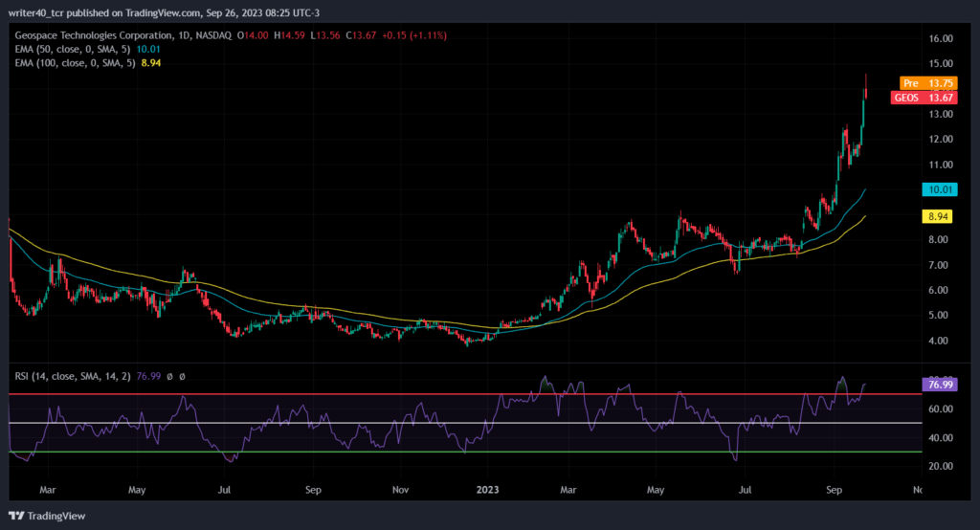Click the 15.00 price axis label
Screen dimensions: 980x530
(941, 64)
